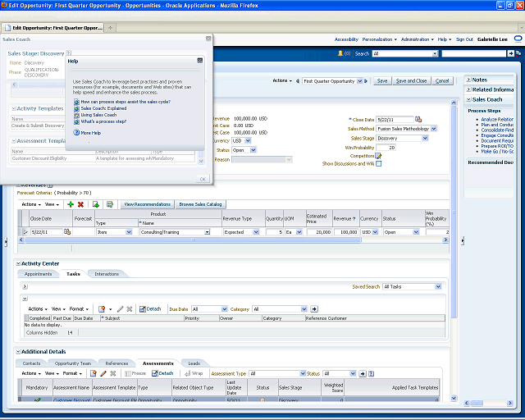Collapse the Activity Center section
Screen dimensions: 525x420
pos(18,263)
